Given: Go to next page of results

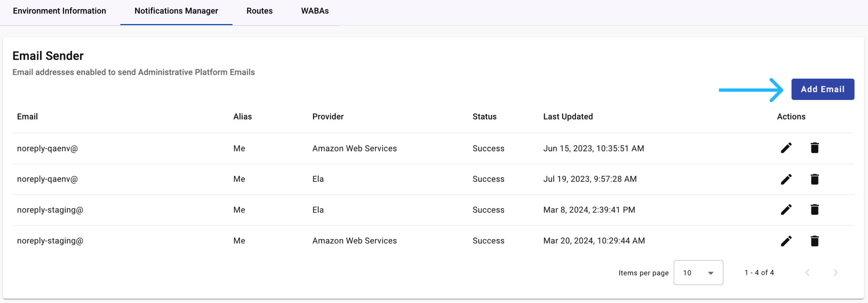Looking at the screenshot, I should 835,273.
